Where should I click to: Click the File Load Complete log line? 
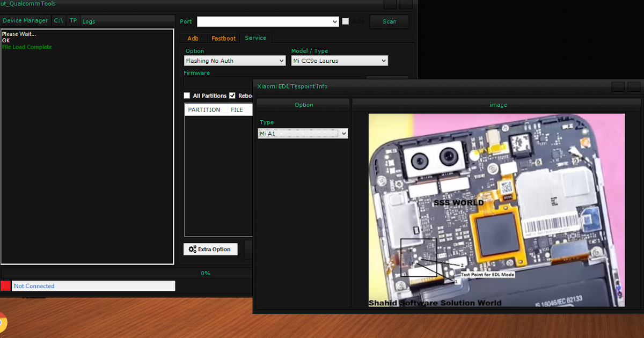[27, 47]
